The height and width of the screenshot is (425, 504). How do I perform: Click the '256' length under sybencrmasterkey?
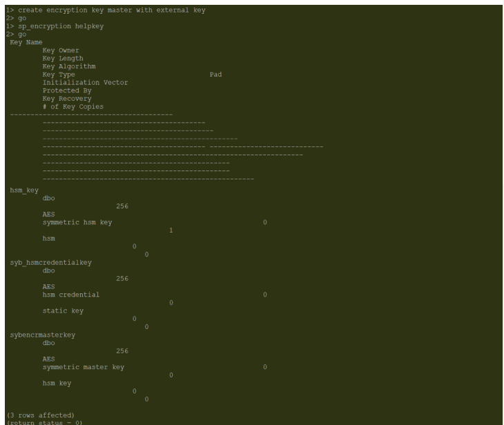pyautogui.click(x=122, y=351)
